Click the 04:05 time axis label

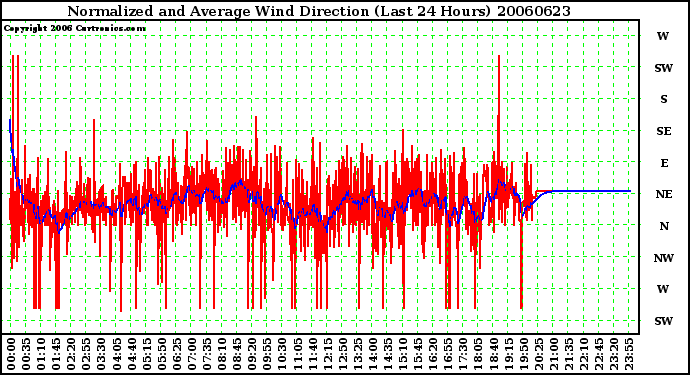116,354
